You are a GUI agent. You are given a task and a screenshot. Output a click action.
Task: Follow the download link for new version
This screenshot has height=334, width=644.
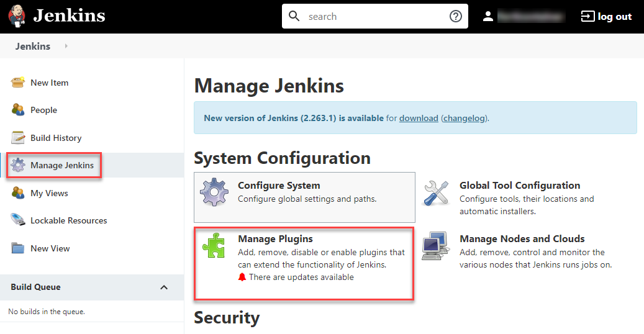click(419, 118)
